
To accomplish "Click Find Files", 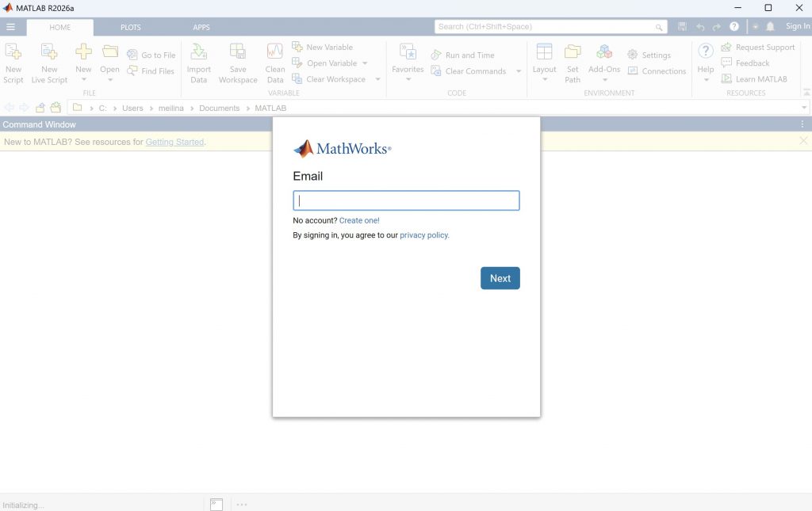I will pyautogui.click(x=151, y=71).
